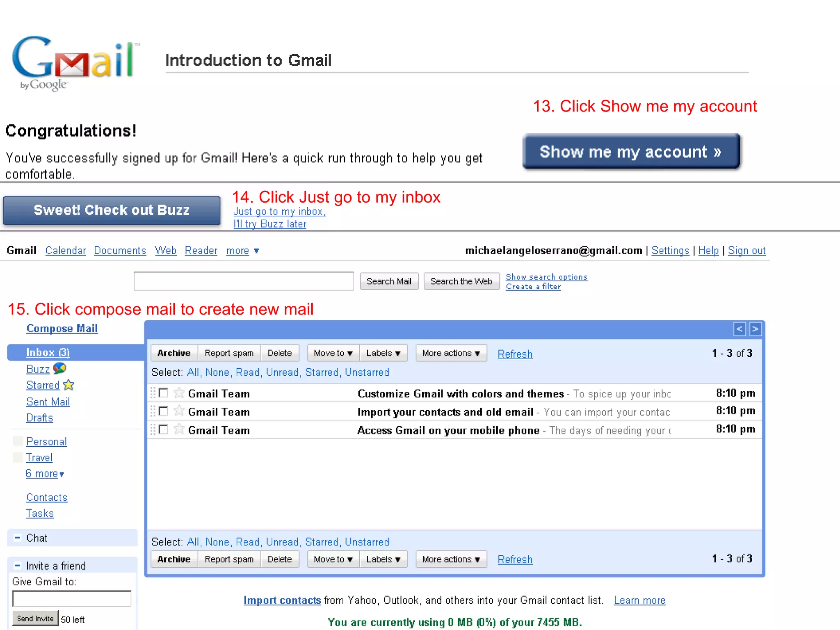The height and width of the screenshot is (630, 840).
Task: Click the mail search input field
Action: [244, 281]
